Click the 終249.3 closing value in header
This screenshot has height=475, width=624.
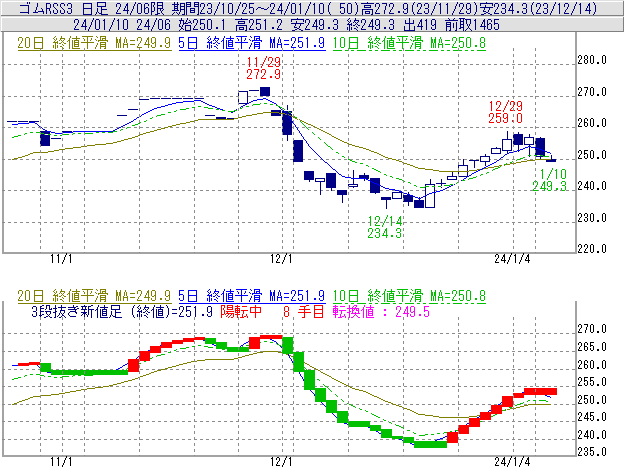(x=370, y=25)
